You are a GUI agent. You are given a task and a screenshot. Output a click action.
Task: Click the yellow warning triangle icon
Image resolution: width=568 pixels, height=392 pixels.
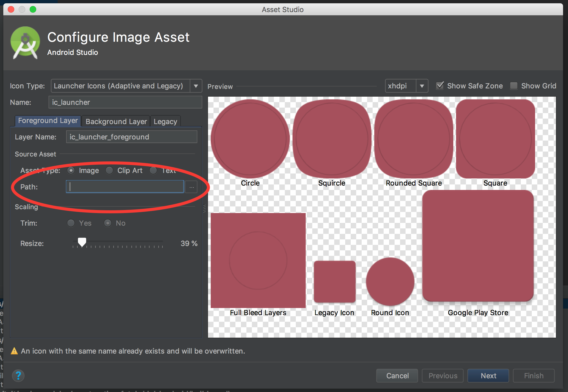pos(14,351)
